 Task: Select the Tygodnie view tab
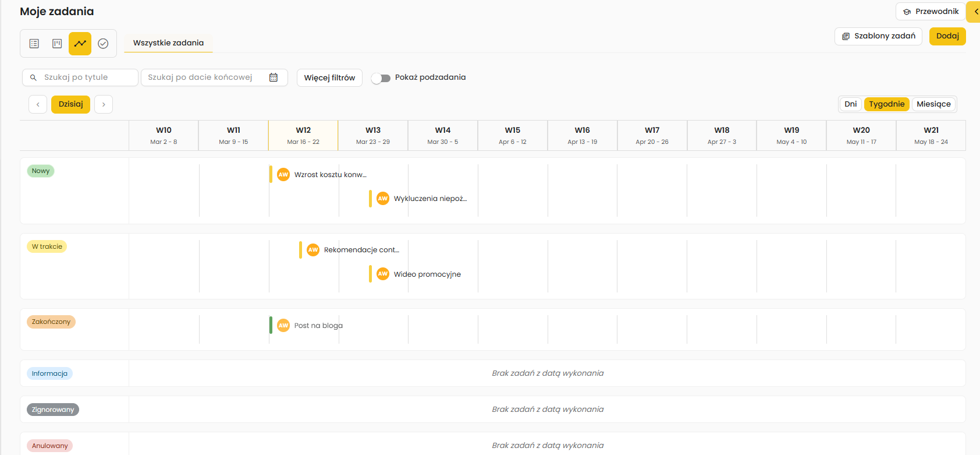(886, 104)
